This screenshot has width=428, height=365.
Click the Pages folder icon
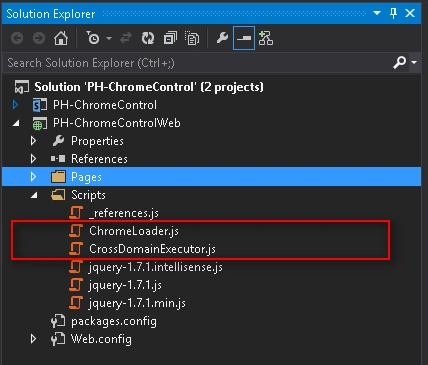58,177
